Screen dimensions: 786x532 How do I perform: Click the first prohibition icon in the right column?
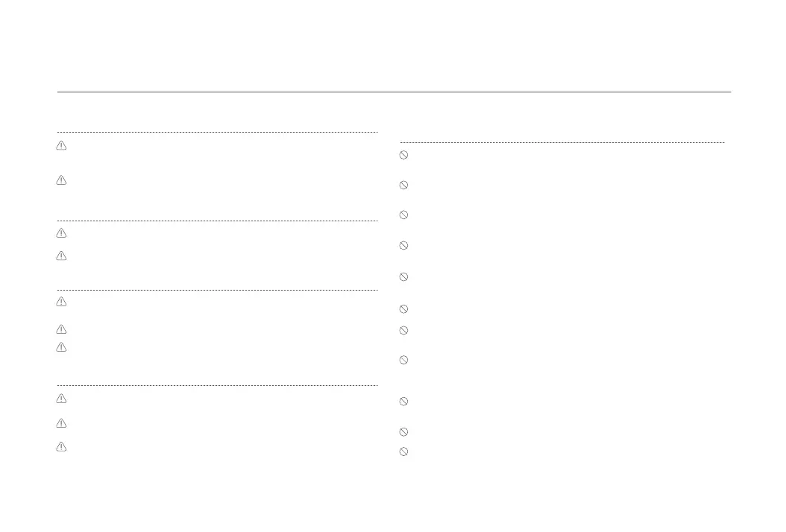[404, 155]
